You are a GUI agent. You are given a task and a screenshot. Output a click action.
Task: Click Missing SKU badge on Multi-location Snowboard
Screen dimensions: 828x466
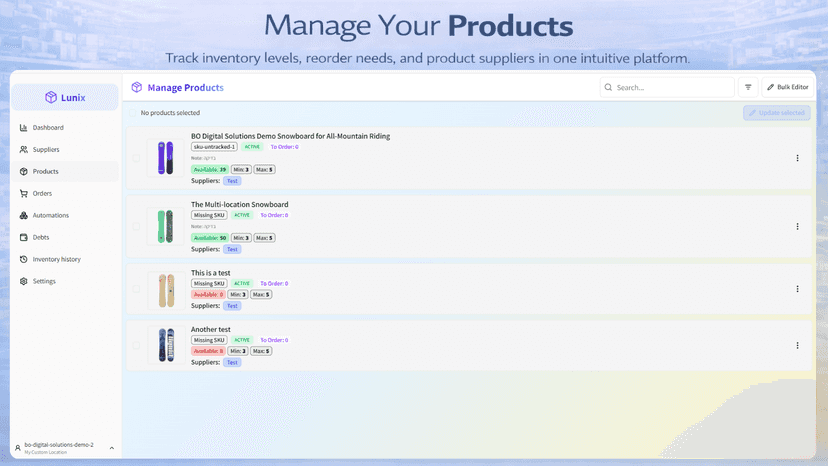(209, 215)
